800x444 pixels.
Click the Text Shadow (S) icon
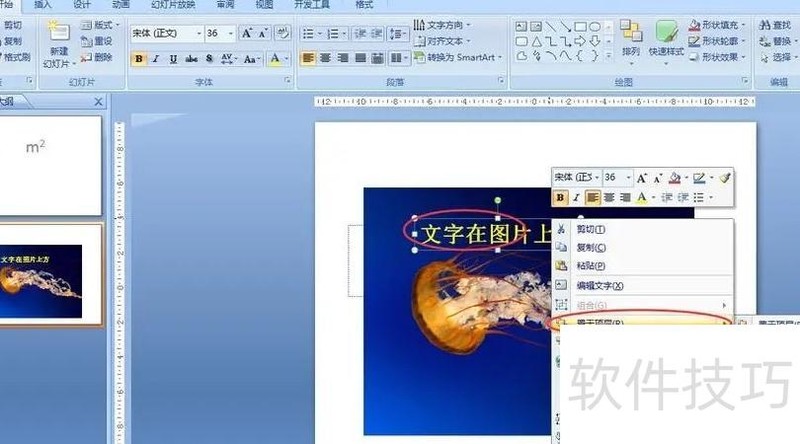(209, 59)
